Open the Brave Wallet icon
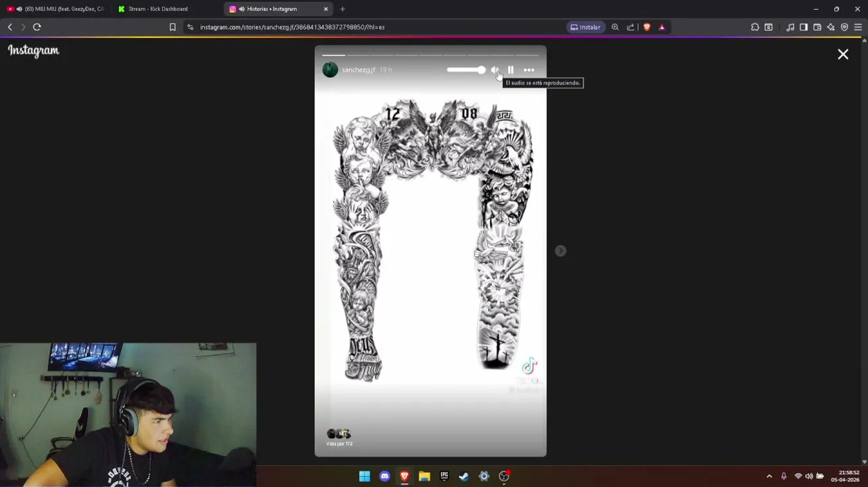 pos(817,27)
